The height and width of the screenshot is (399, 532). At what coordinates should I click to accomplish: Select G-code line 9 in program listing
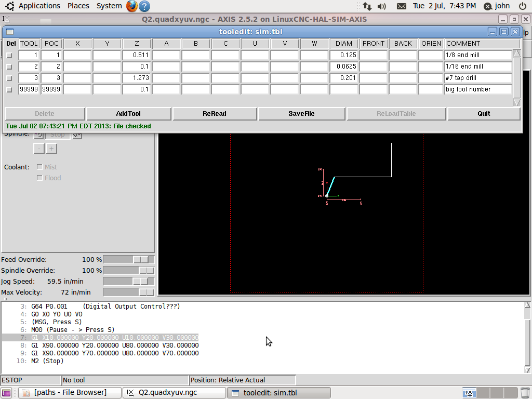click(x=115, y=353)
